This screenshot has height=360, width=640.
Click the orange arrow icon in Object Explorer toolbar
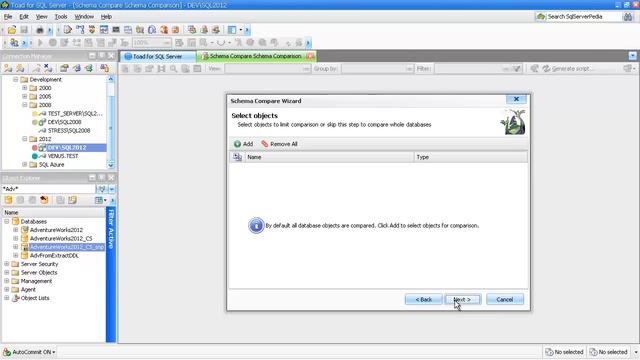click(44, 200)
